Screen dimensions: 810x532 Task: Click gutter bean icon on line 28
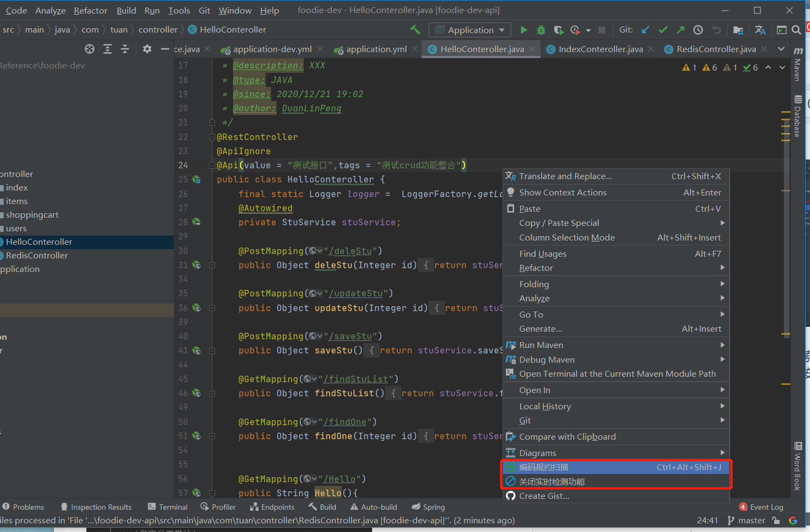pos(197,222)
